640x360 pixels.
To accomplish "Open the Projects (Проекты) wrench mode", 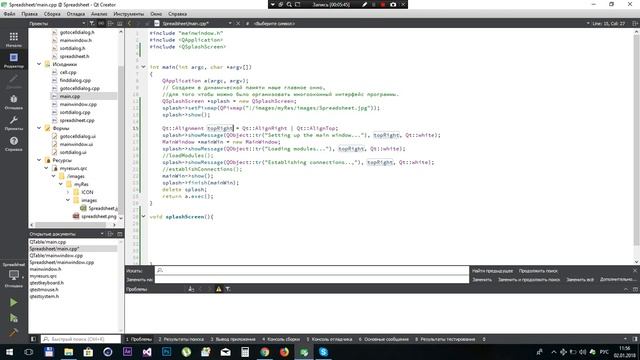I will click(x=13, y=123).
